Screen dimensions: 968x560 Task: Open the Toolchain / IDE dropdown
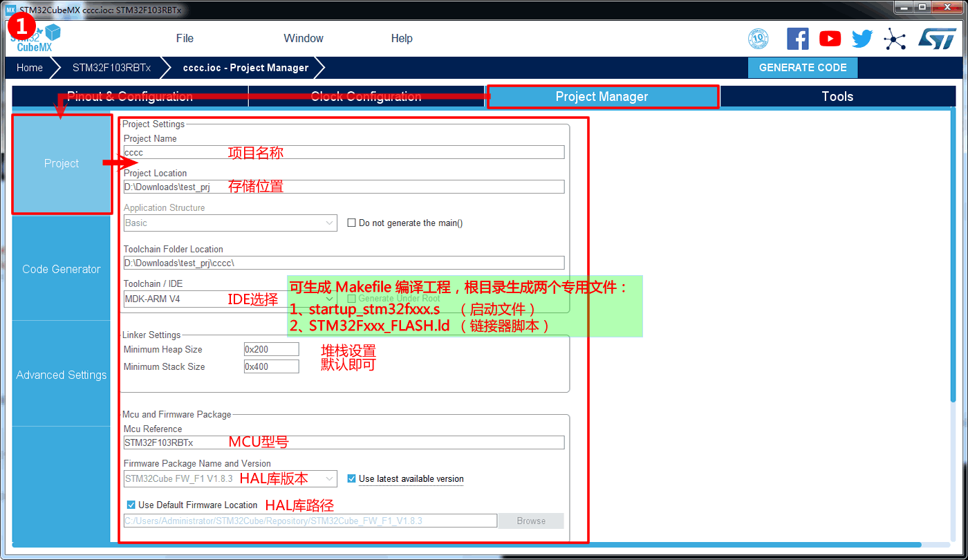(330, 299)
